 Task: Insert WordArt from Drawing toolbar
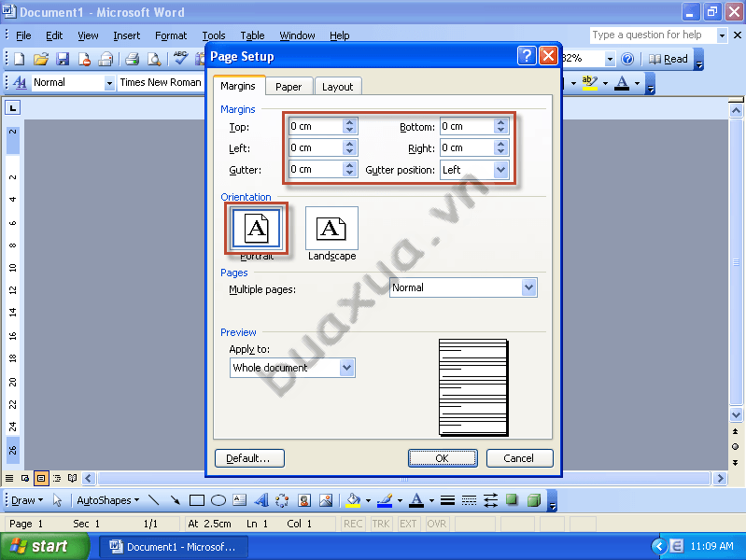260,500
